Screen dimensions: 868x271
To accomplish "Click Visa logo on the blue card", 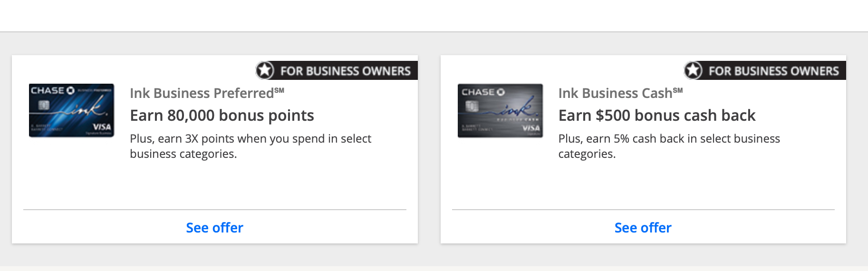I will pos(102,127).
